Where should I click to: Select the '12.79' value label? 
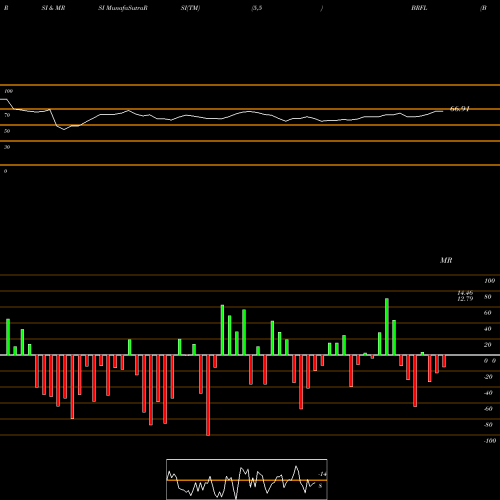tap(465, 299)
